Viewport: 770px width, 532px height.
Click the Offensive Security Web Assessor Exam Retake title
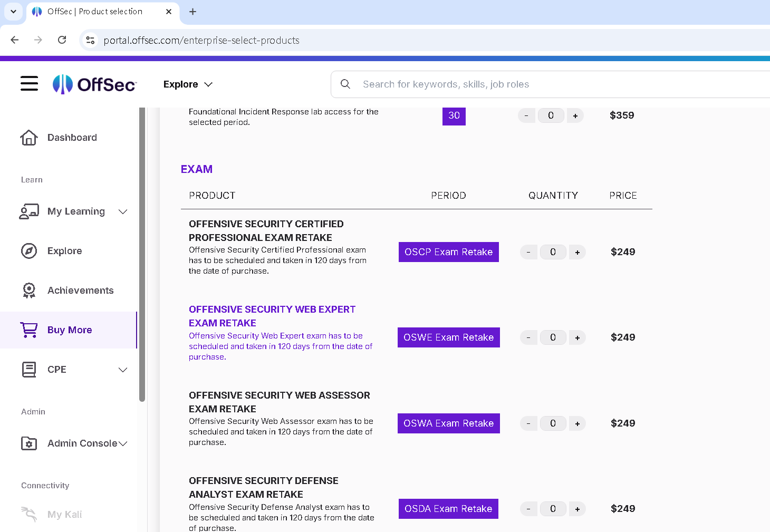280,402
